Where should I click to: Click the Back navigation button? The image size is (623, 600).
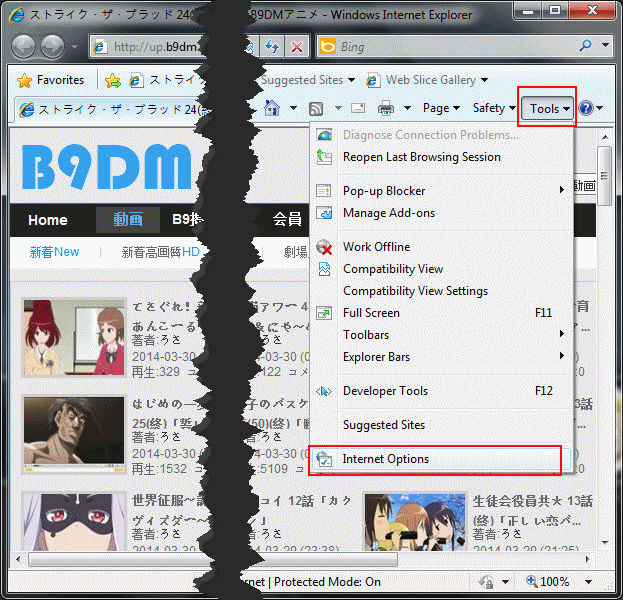pos(23,47)
